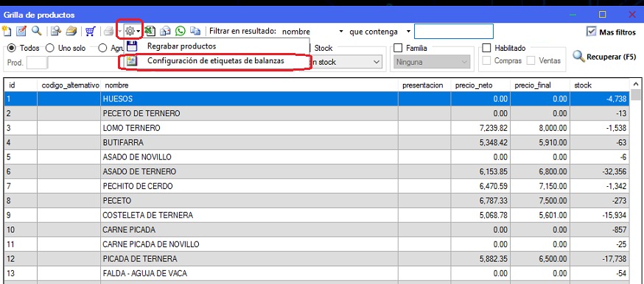The height and width of the screenshot is (284, 644).
Task: Export grid with the Excel icon
Action: click(150, 31)
